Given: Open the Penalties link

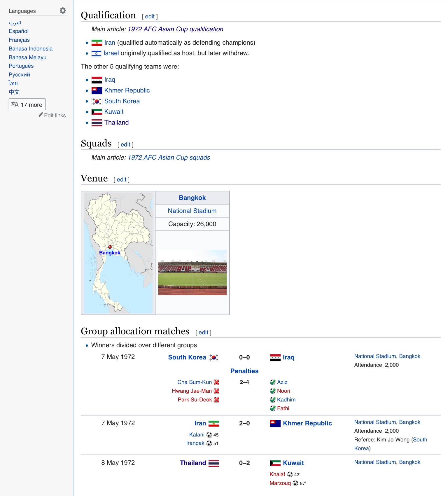Looking at the screenshot, I should pyautogui.click(x=244, y=371).
